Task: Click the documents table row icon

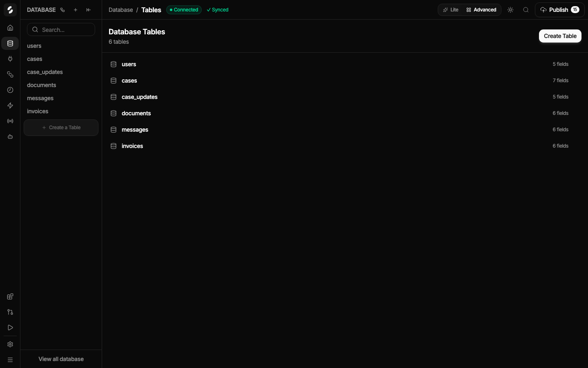Action: [114, 113]
